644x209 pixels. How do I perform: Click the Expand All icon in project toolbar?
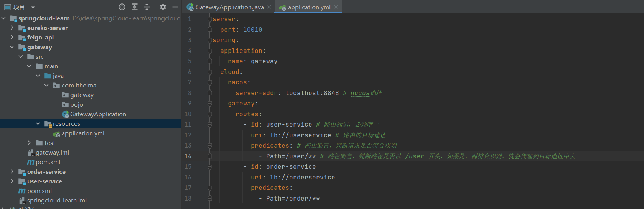[135, 7]
